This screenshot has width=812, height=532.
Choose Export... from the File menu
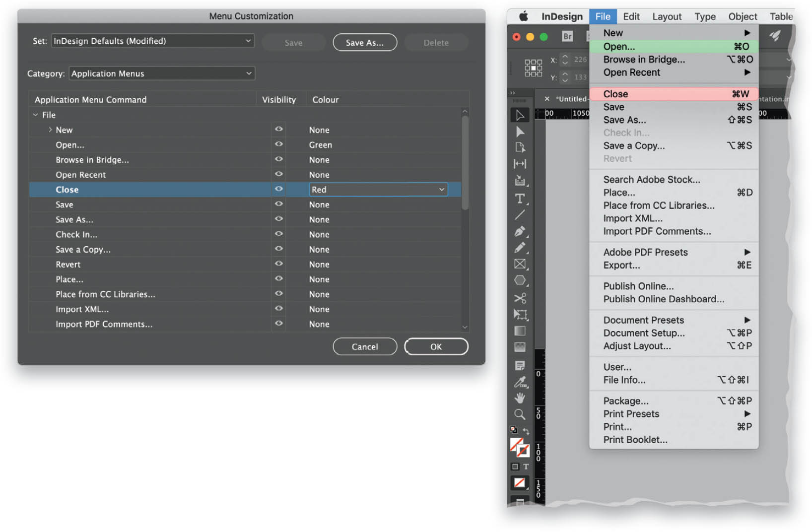tap(674, 265)
